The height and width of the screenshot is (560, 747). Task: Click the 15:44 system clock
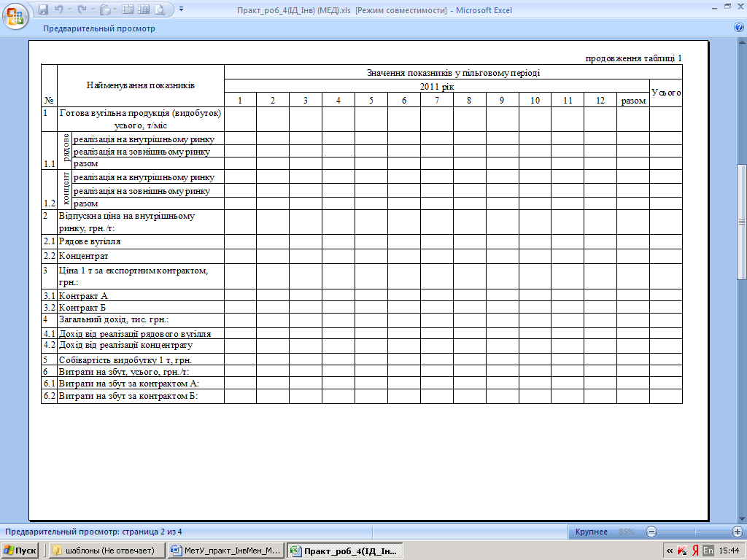pyautogui.click(x=729, y=551)
